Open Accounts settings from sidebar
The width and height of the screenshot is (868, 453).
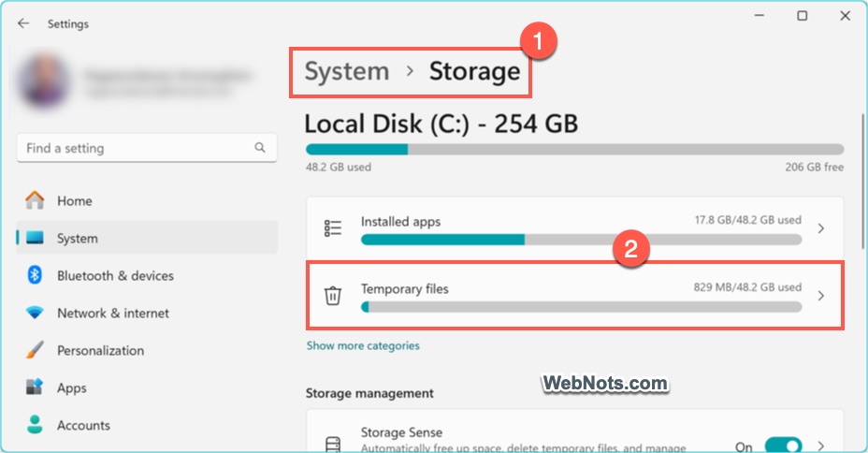(83, 425)
